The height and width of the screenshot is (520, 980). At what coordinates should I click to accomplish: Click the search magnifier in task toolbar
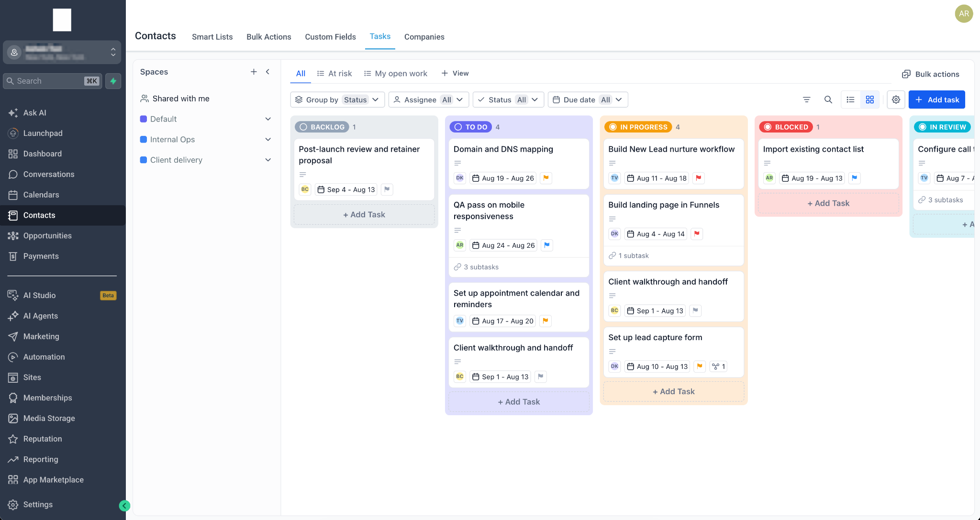pos(828,100)
